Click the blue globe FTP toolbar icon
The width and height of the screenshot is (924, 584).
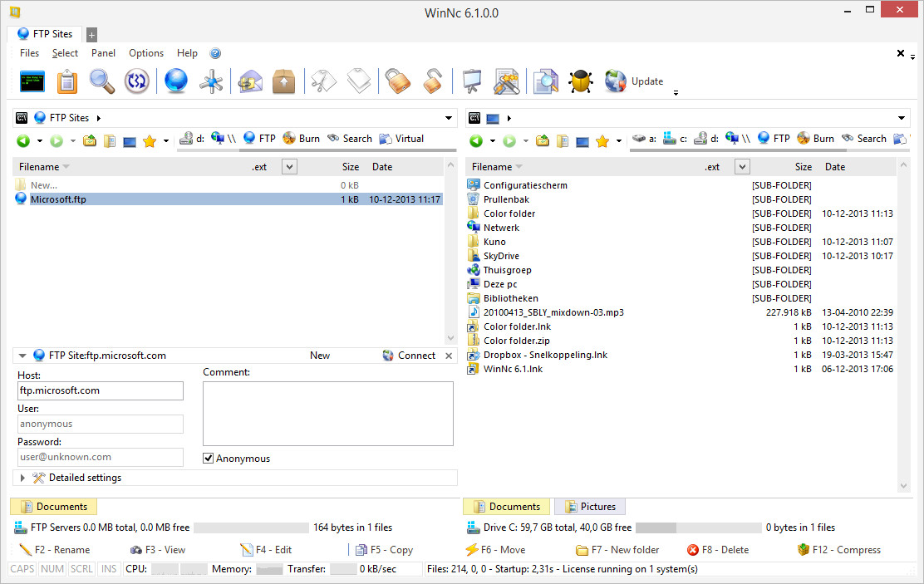point(175,81)
